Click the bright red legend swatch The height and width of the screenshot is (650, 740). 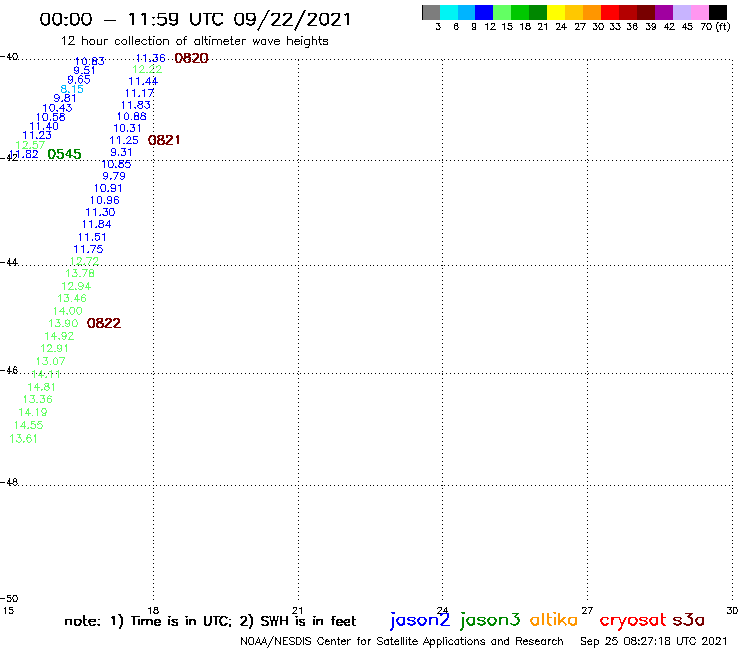(x=610, y=12)
